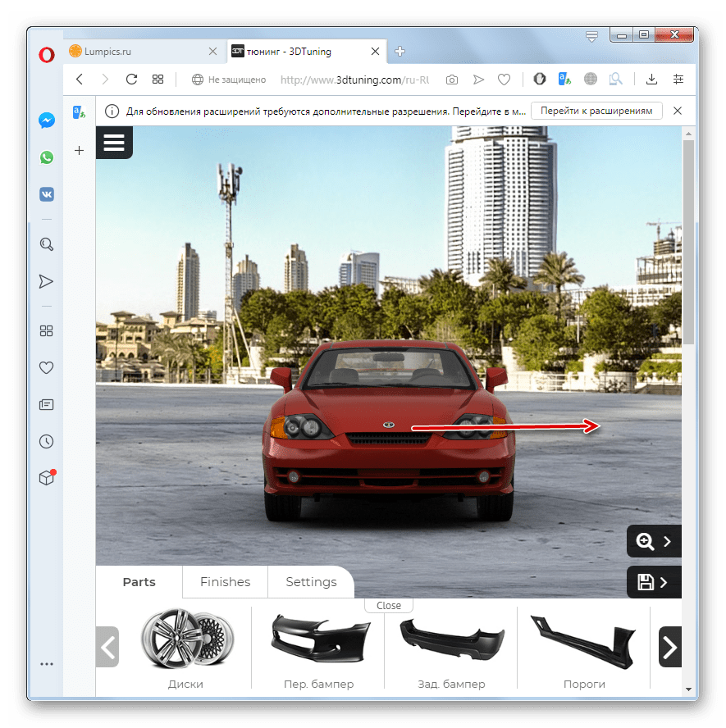
Task: Open the tab menu dropdown
Action: [x=591, y=36]
